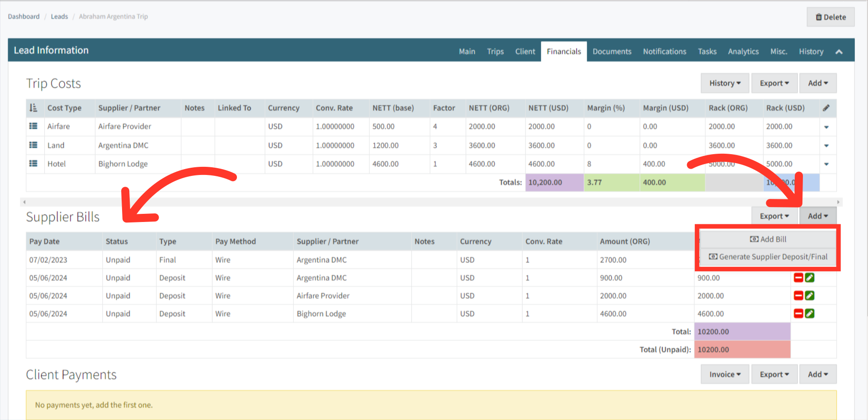Open the cost details icon on the Land row
Screen dimensions: 868x420
click(34, 145)
